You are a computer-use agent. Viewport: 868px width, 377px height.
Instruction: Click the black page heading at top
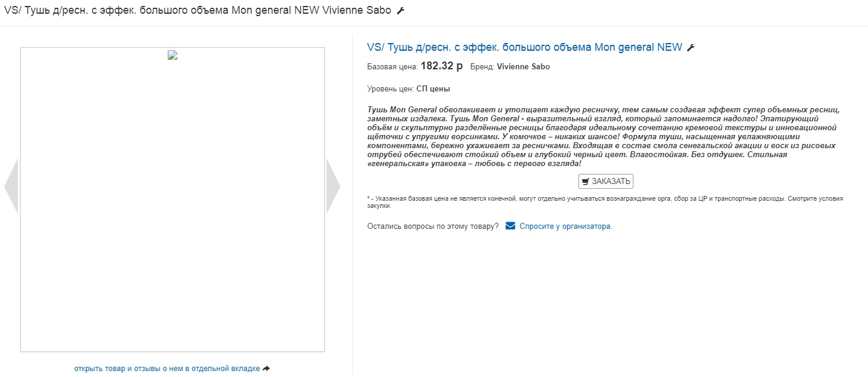198,11
